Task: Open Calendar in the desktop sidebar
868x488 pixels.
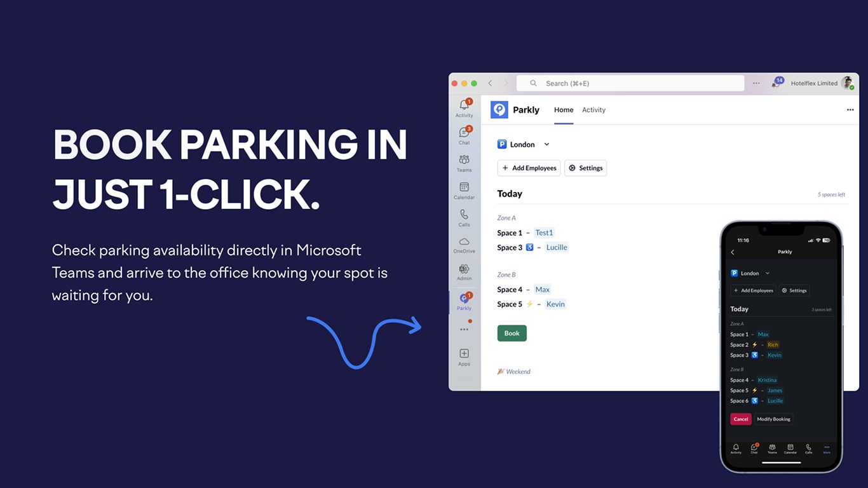Action: [x=465, y=191]
